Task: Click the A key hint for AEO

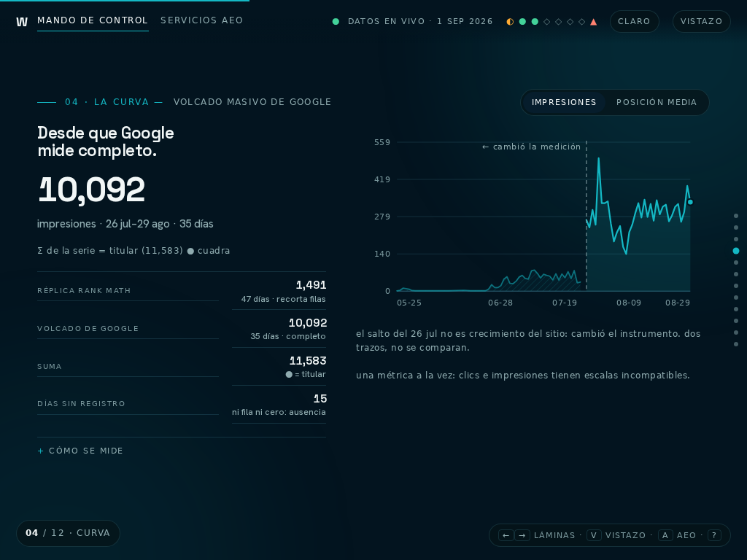Action: tap(665, 535)
